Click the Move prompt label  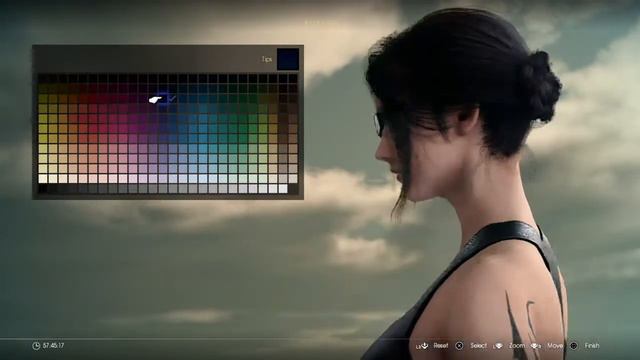(555, 346)
